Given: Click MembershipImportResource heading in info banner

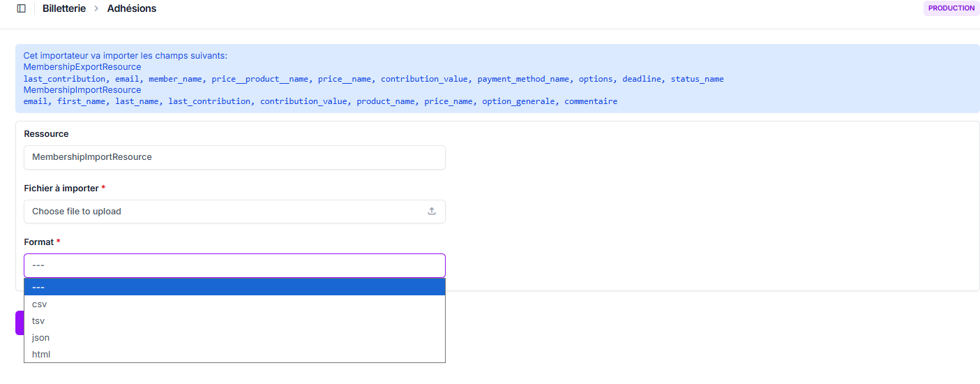Looking at the screenshot, I should [82, 90].
